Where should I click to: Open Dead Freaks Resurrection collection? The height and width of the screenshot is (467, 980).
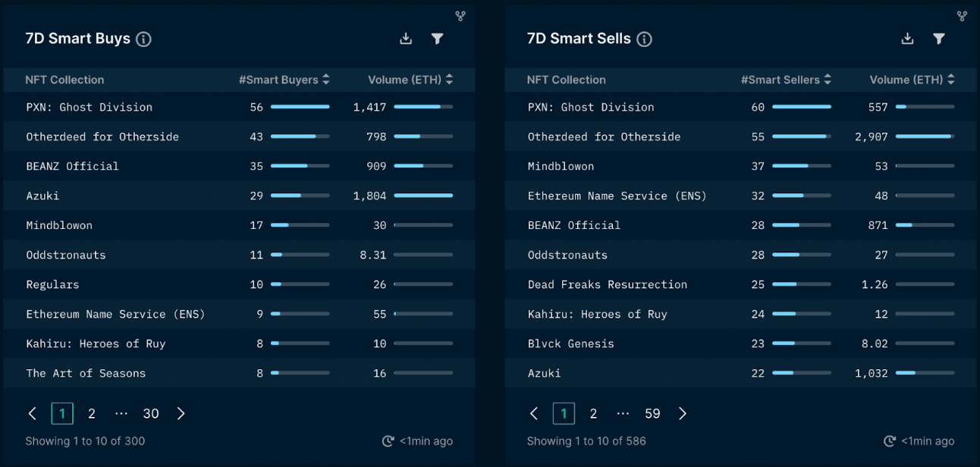[608, 284]
